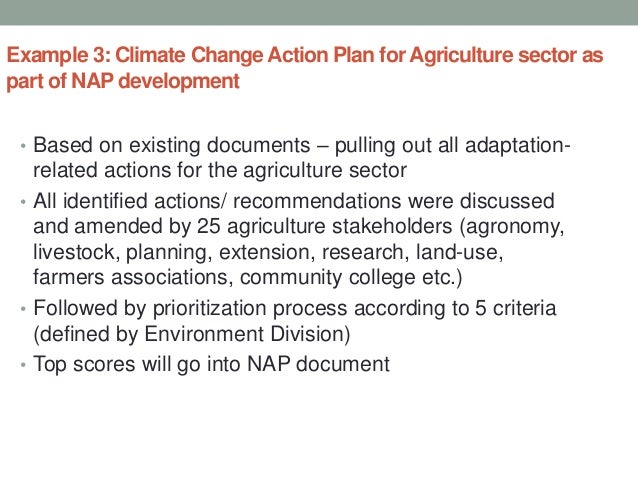Image resolution: width=638 pixels, height=479 pixels.
Task: Click the line 'related actions for the agriculture sector'
Action: pos(220,171)
